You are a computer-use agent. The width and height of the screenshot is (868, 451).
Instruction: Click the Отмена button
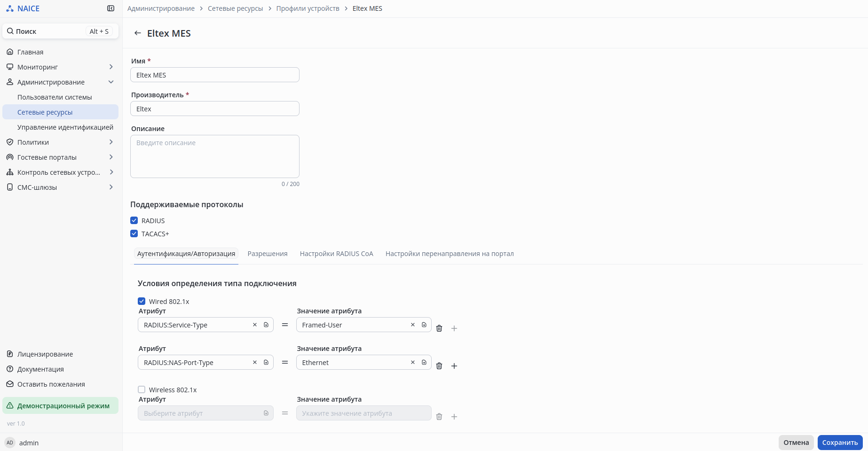[796, 443]
